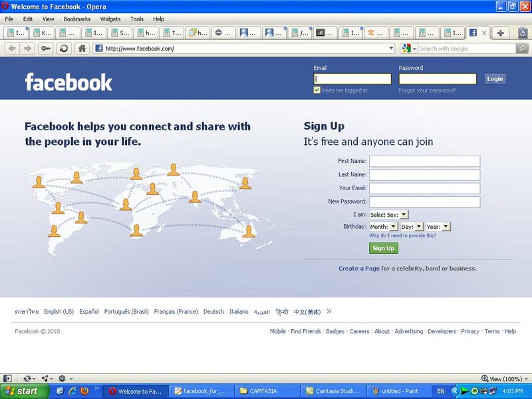Click the Create a Page link
Image resolution: width=532 pixels, height=399 pixels.
pos(359,269)
